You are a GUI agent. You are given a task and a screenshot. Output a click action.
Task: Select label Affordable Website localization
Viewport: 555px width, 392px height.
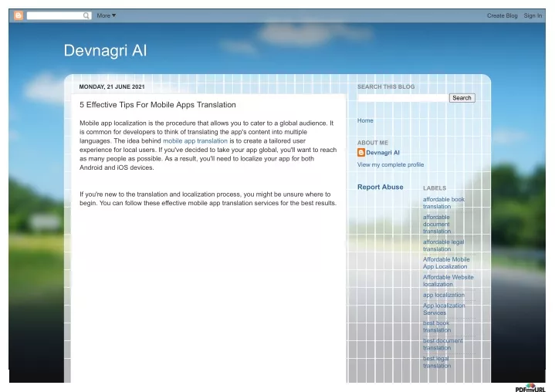[x=448, y=281]
